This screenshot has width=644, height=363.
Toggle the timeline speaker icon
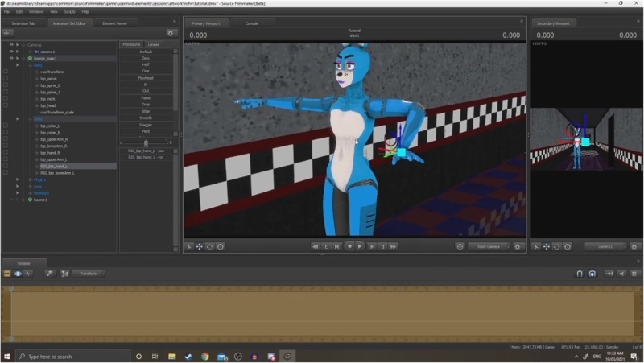621,274
